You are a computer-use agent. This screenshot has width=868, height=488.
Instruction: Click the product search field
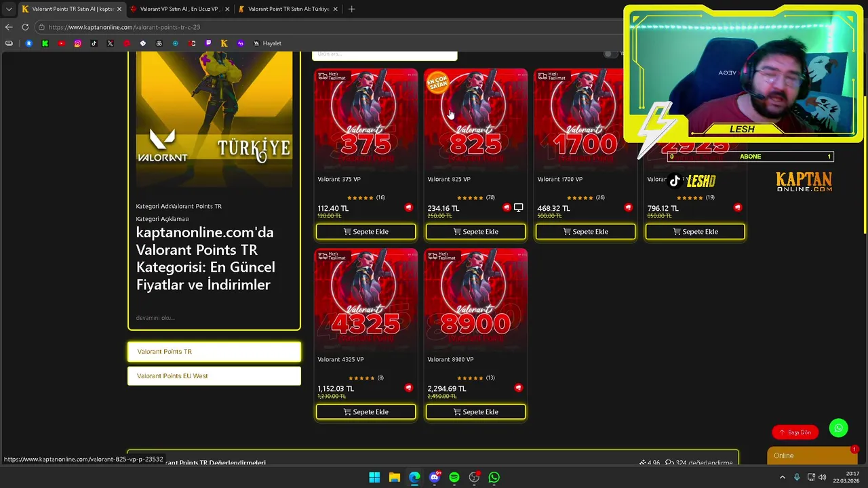(384, 54)
